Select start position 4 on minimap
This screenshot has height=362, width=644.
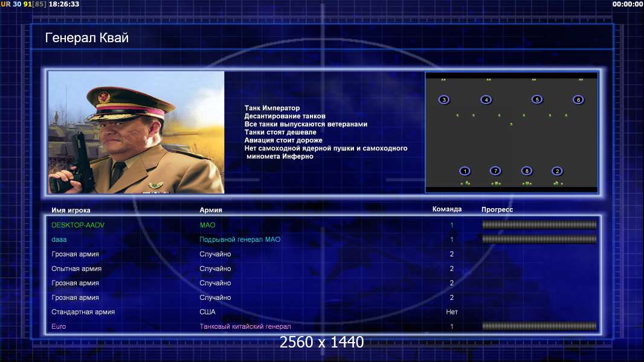(486, 100)
